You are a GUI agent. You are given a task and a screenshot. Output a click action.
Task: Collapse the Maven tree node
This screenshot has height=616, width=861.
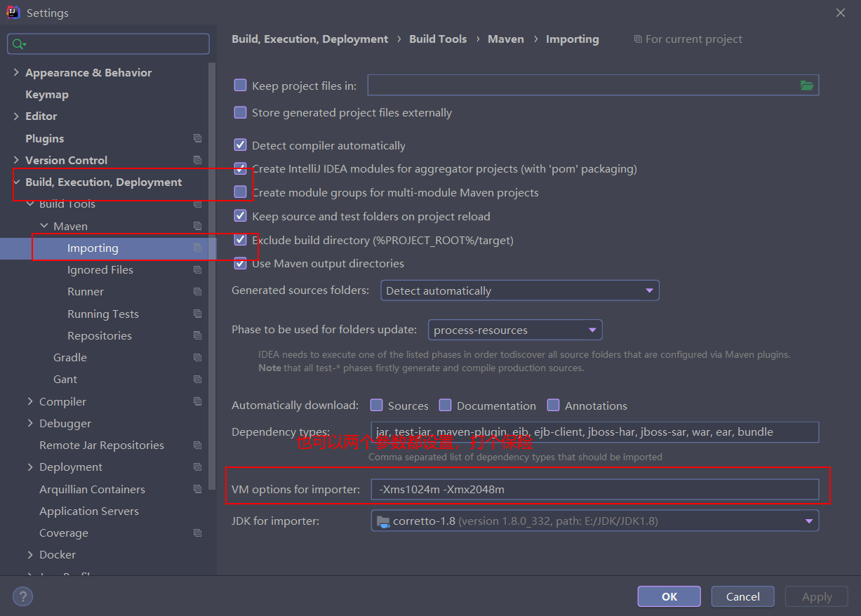(44, 226)
